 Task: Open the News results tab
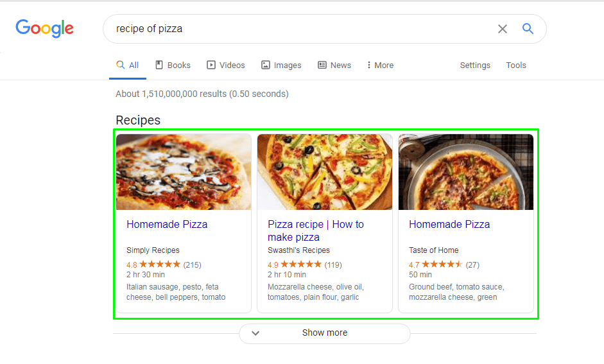click(x=334, y=65)
